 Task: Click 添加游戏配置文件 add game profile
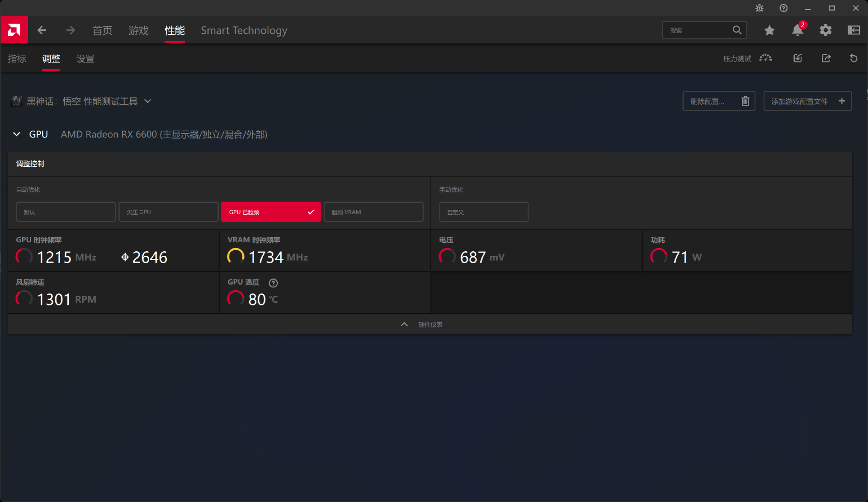click(807, 101)
